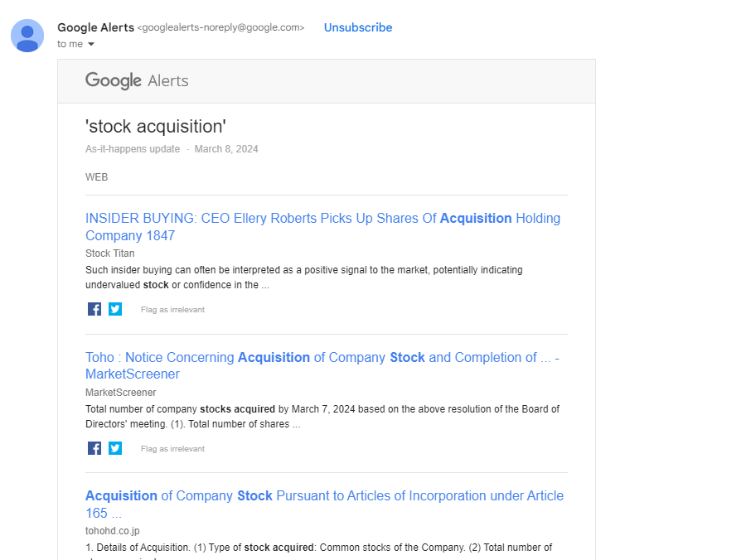The height and width of the screenshot is (560, 746).
Task: Share Ellery Roberts article on Twitter
Action: (115, 309)
